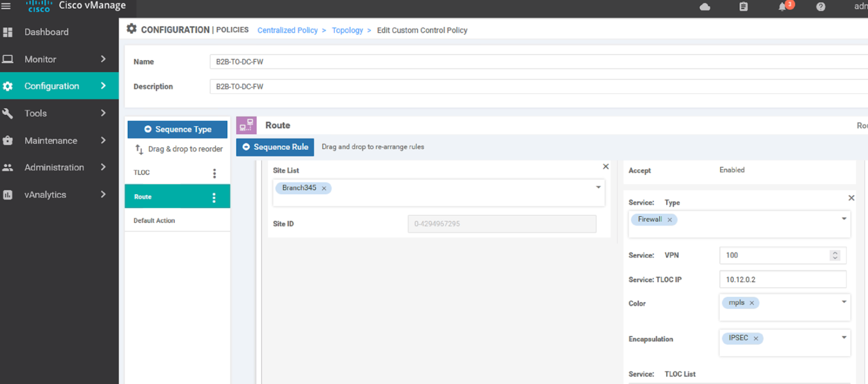Click the Monitor screen icon
868x384 pixels.
tap(8, 59)
